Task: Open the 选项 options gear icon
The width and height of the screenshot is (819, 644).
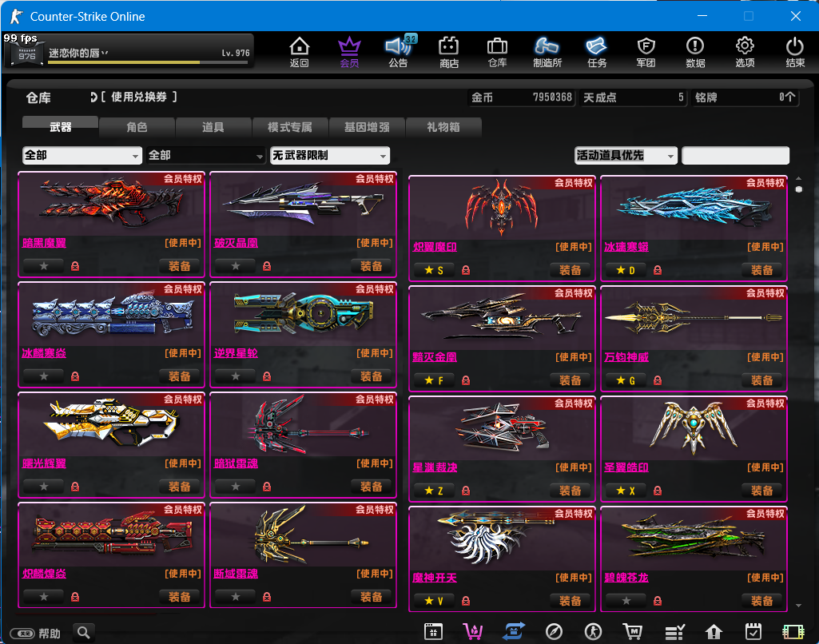Action: pyautogui.click(x=745, y=52)
